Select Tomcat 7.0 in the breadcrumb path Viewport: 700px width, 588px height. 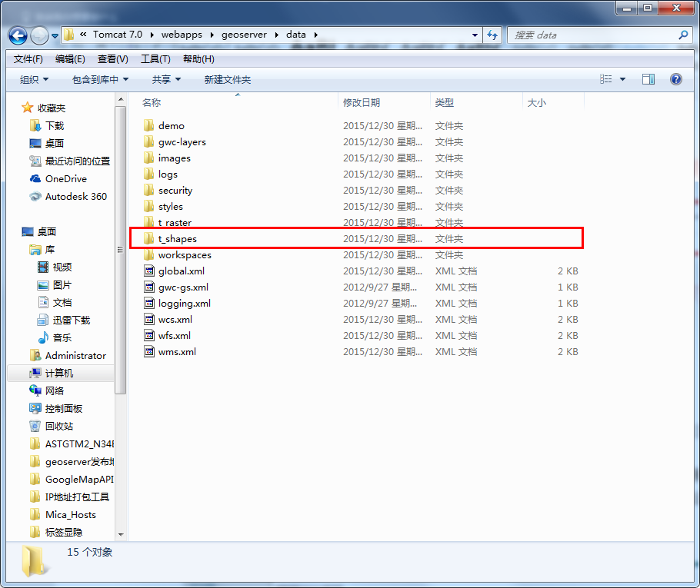118,35
